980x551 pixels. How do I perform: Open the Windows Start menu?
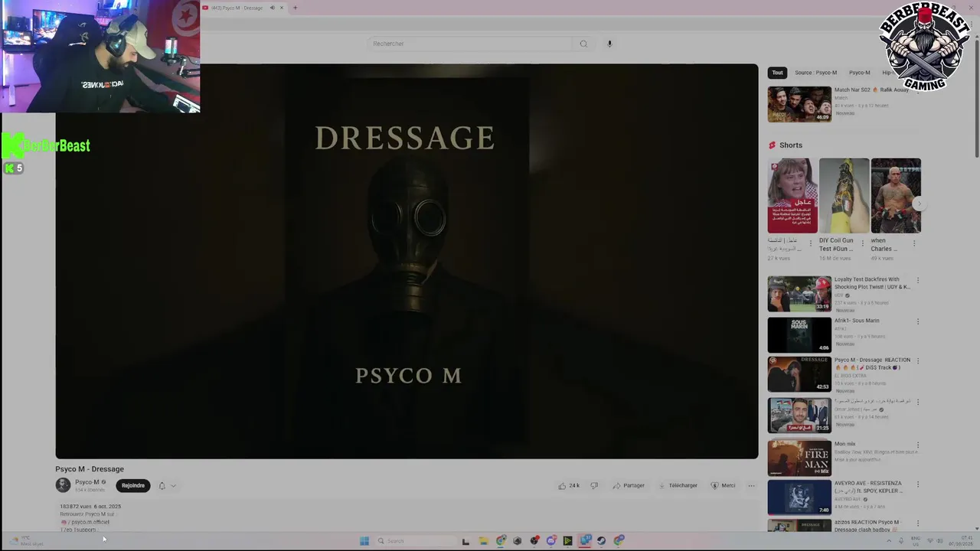[364, 541]
